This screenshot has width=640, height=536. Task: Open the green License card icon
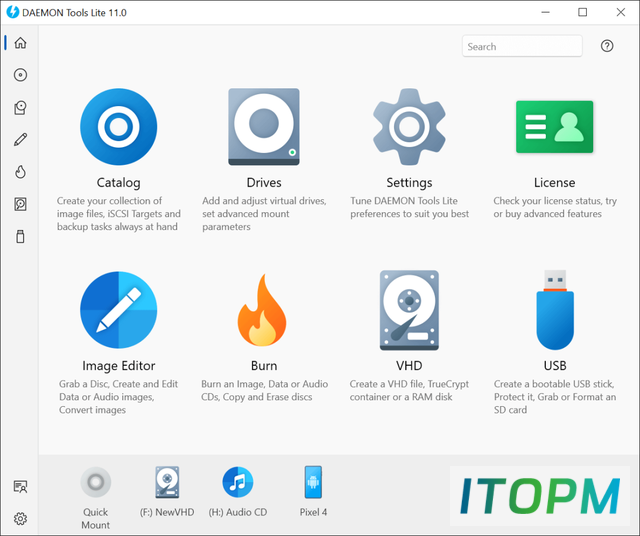click(x=554, y=127)
